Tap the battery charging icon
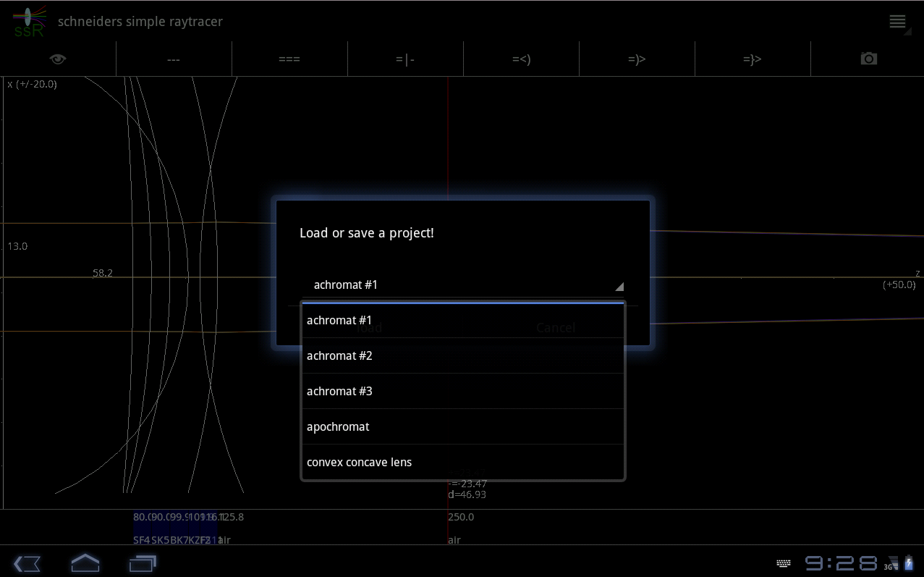Screen dimensions: 924x577 [x=909, y=563]
